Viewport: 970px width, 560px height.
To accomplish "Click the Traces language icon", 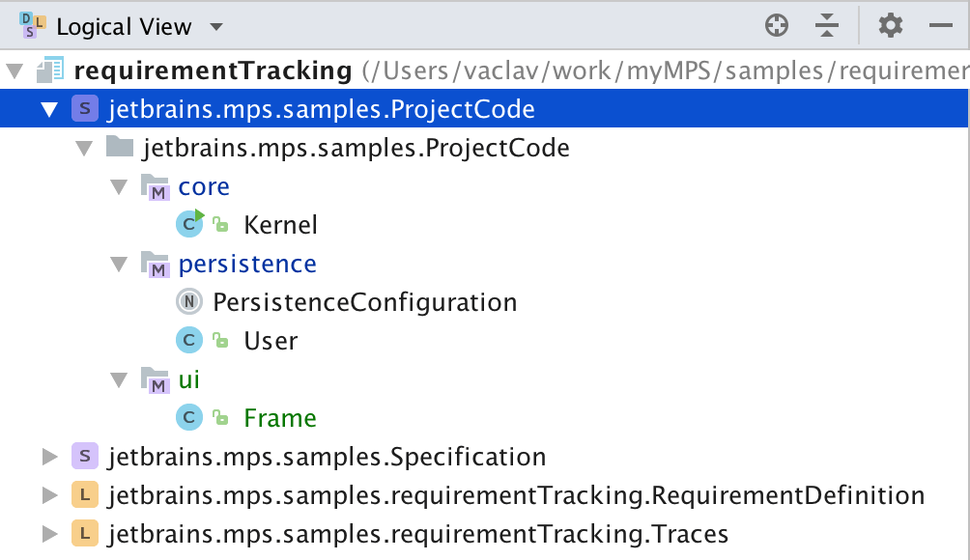I will [85, 534].
